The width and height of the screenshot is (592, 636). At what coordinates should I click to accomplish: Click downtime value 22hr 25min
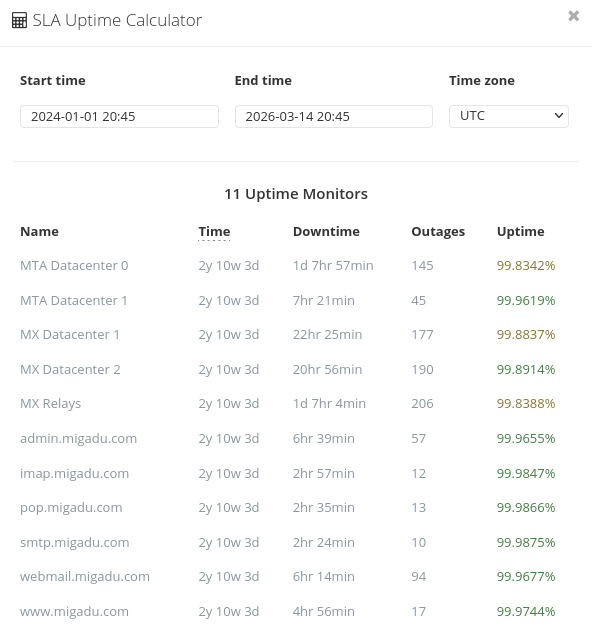point(328,335)
